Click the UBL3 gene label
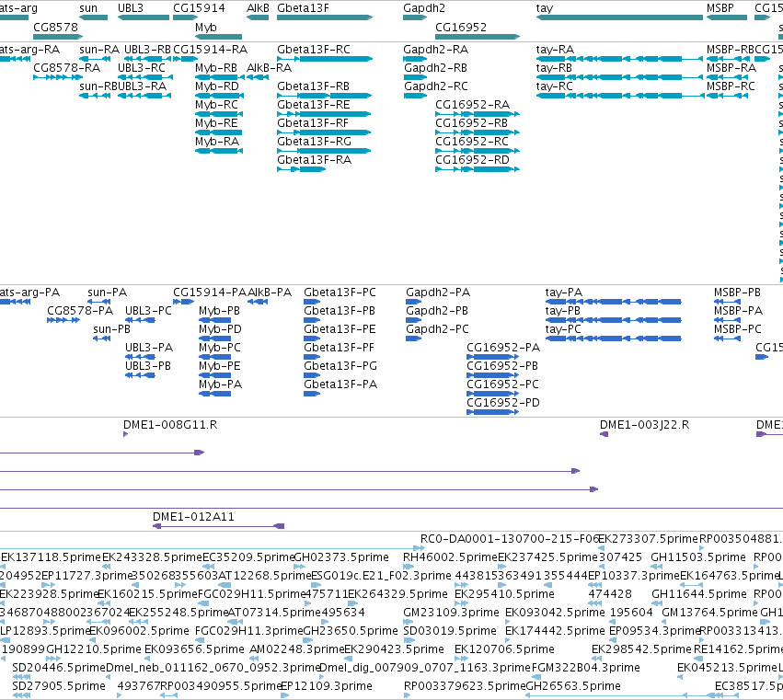The width and height of the screenshot is (783, 700). pyautogui.click(x=131, y=8)
